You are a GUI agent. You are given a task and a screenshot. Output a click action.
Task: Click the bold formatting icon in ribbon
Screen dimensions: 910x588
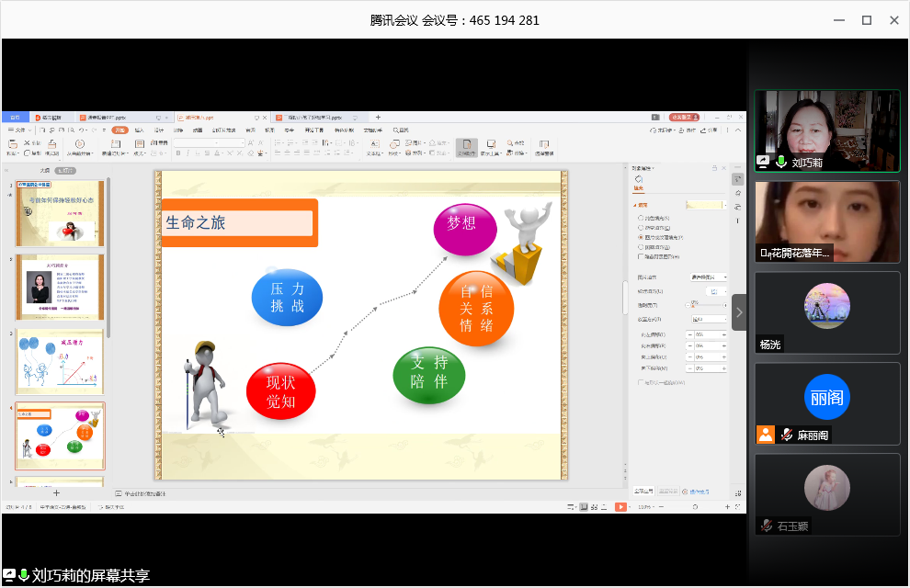click(x=177, y=153)
